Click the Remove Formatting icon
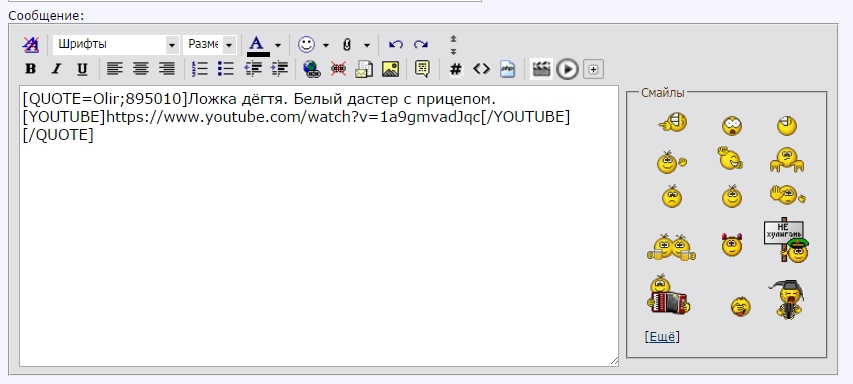 click(30, 45)
